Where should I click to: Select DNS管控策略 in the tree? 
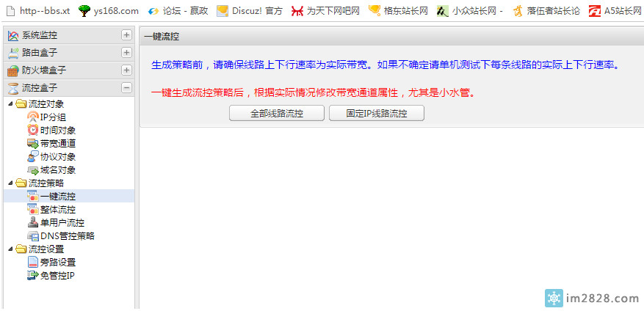68,236
